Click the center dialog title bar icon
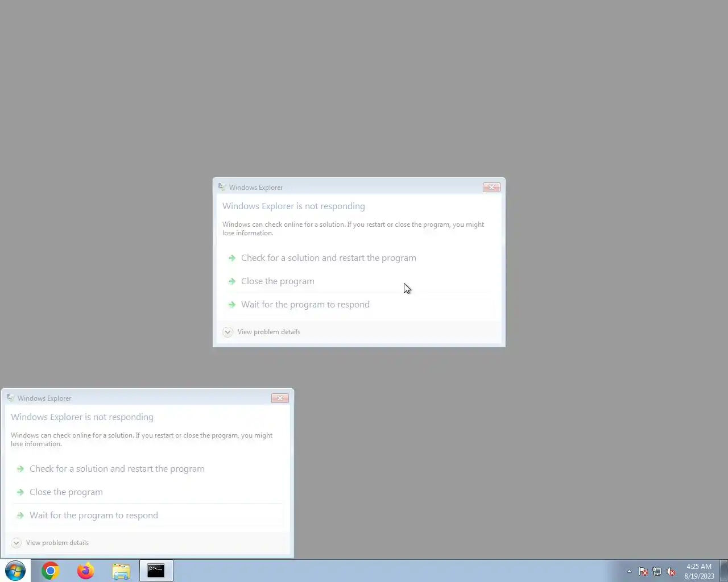Viewport: 728px width, 582px height. click(222, 187)
